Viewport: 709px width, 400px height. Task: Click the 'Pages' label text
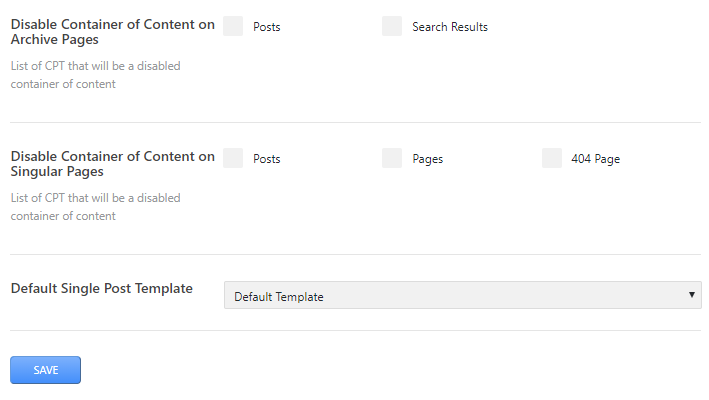tap(427, 159)
